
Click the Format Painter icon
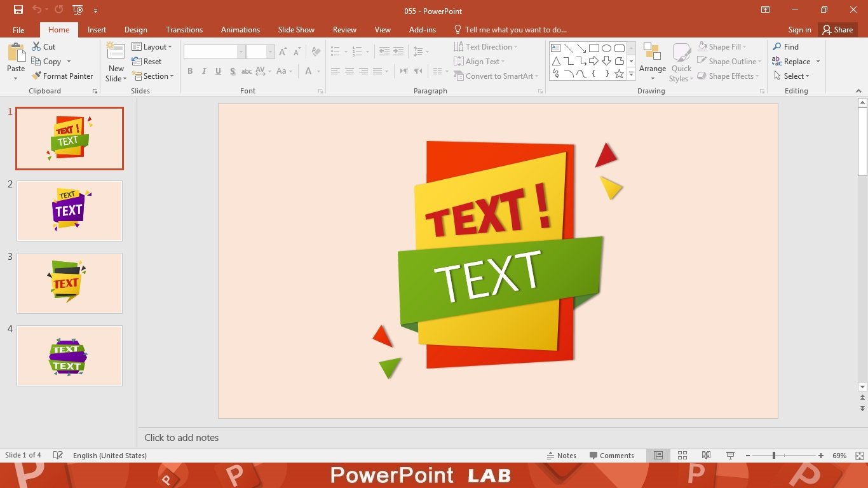pos(62,76)
